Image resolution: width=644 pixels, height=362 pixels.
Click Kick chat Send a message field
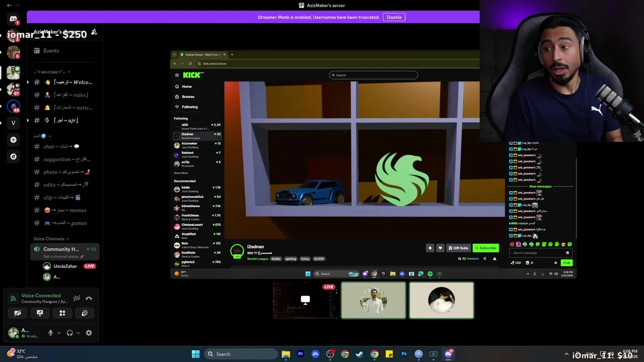(x=540, y=253)
